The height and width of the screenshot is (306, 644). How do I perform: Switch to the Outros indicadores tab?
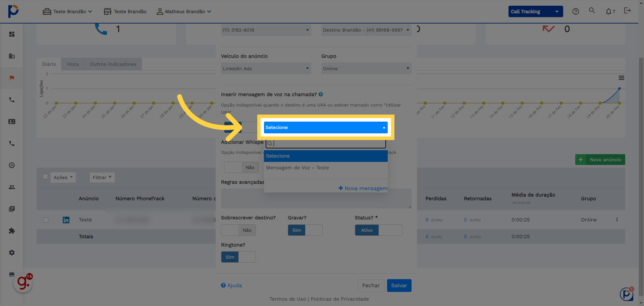click(x=113, y=64)
